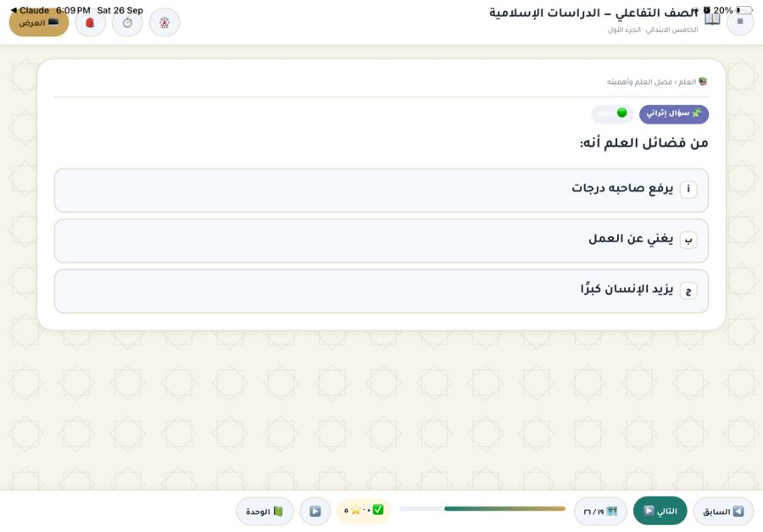Click the سؤال إثرائي enrichment badge

(673, 114)
